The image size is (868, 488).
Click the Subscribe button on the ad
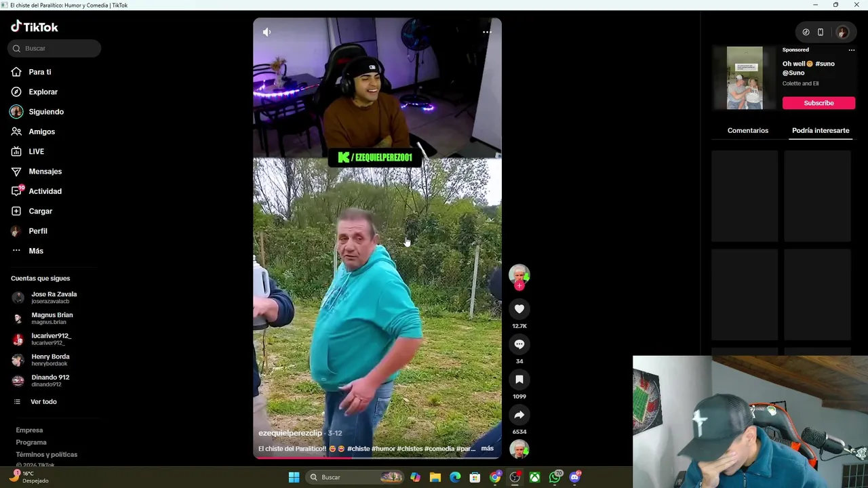[818, 103]
